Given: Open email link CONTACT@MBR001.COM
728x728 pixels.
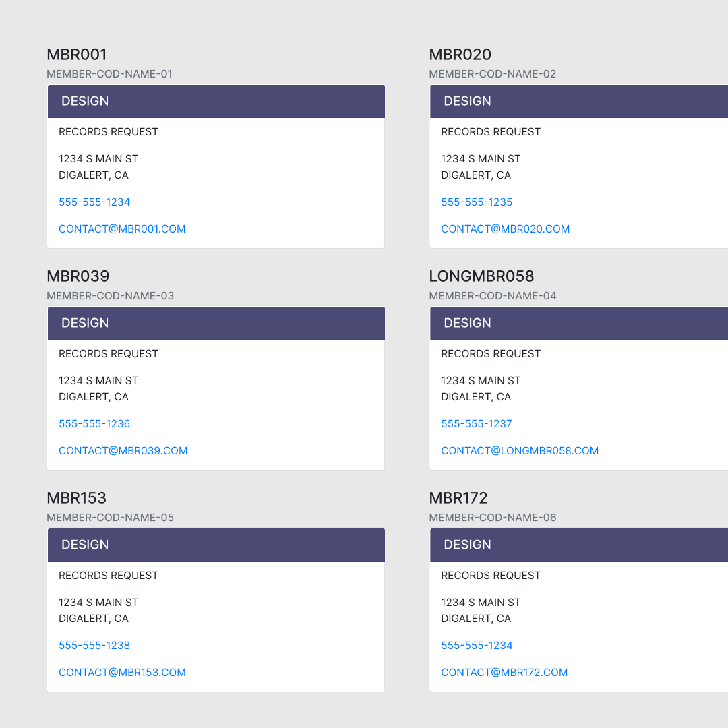Looking at the screenshot, I should coord(122,229).
